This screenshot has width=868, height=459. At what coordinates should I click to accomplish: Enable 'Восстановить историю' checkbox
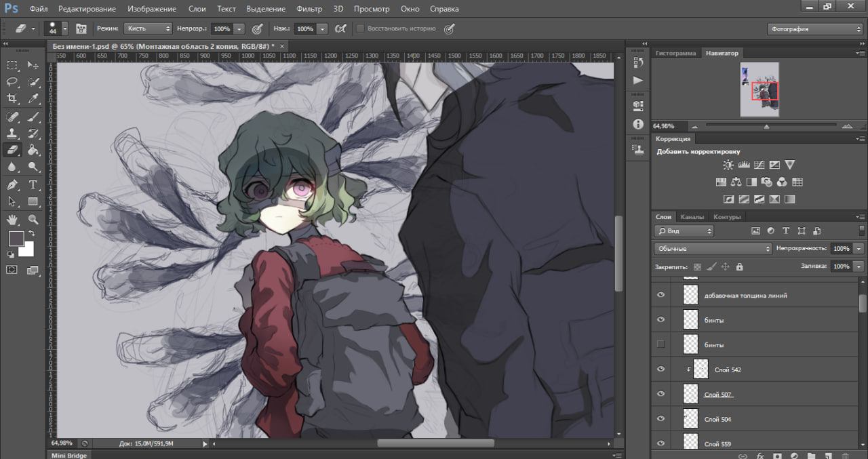361,29
